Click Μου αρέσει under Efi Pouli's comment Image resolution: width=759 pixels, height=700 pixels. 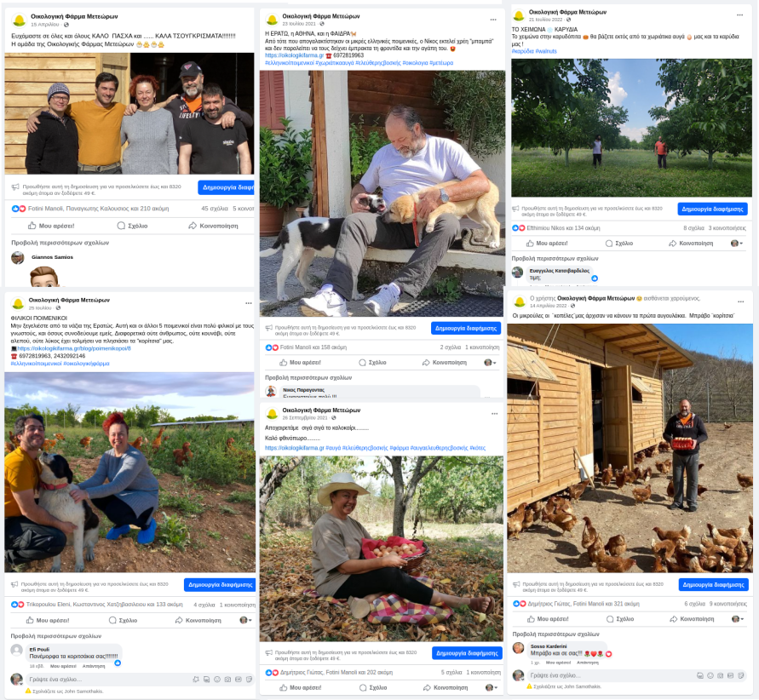pyautogui.click(x=63, y=666)
